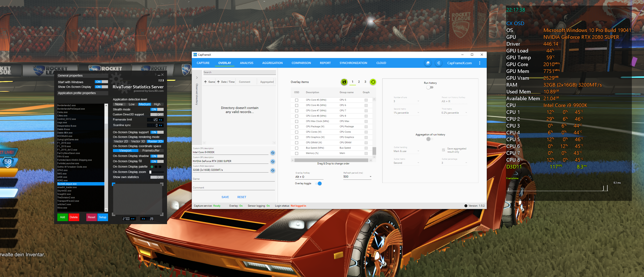Select overlay configuration tab 2
This screenshot has width=644, height=277.
[x=359, y=82]
